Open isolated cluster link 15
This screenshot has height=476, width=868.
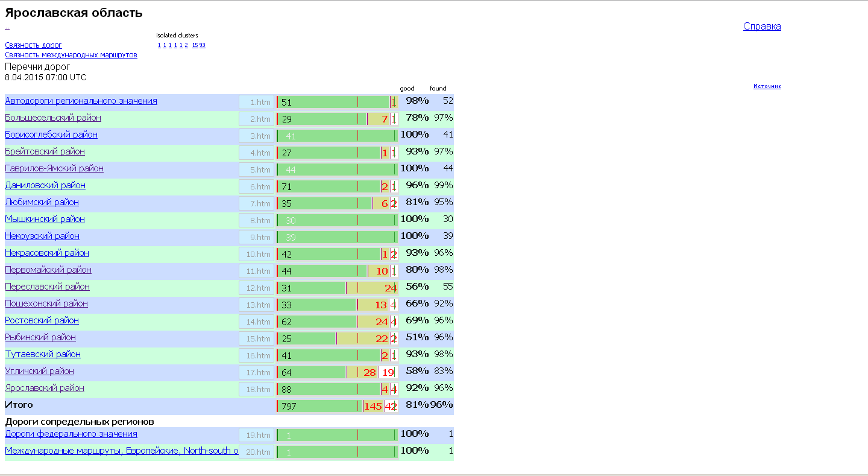tap(195, 45)
